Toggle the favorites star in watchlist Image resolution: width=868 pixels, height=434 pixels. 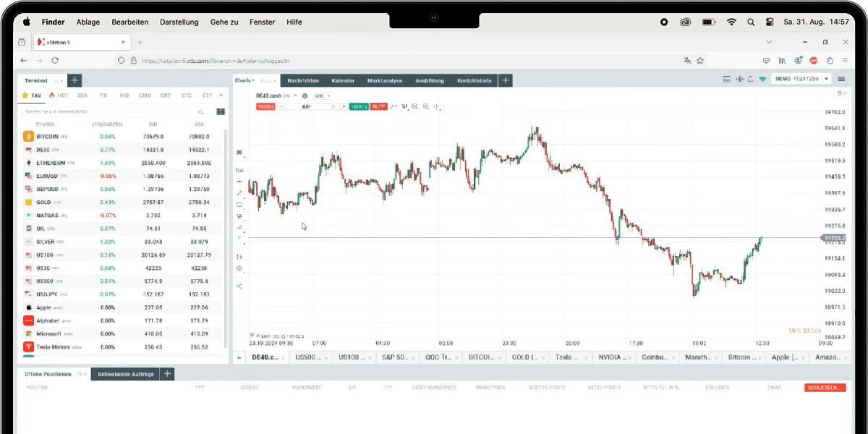point(25,95)
